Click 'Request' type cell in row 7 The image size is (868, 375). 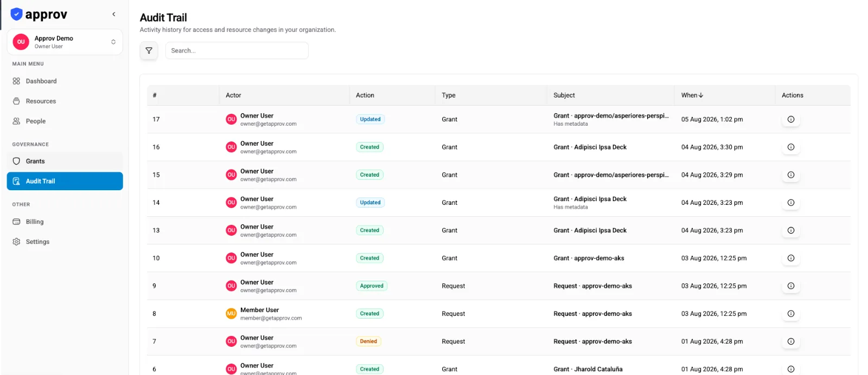454,341
